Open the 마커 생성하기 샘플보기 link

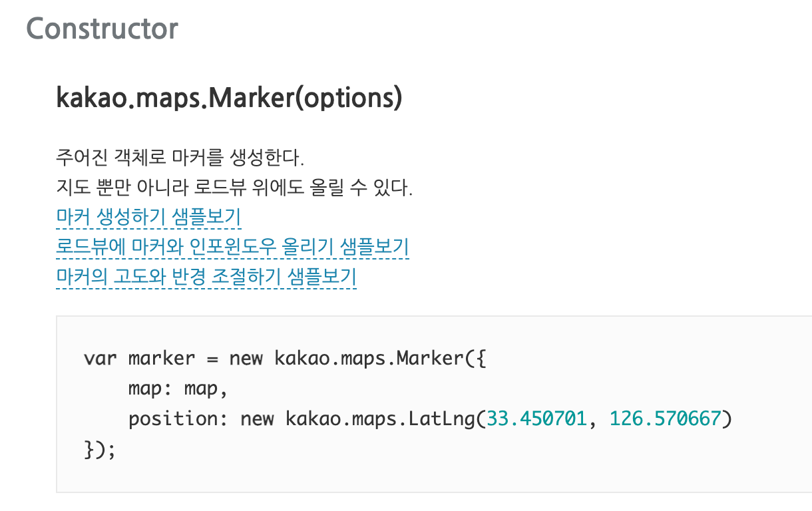[x=148, y=218]
